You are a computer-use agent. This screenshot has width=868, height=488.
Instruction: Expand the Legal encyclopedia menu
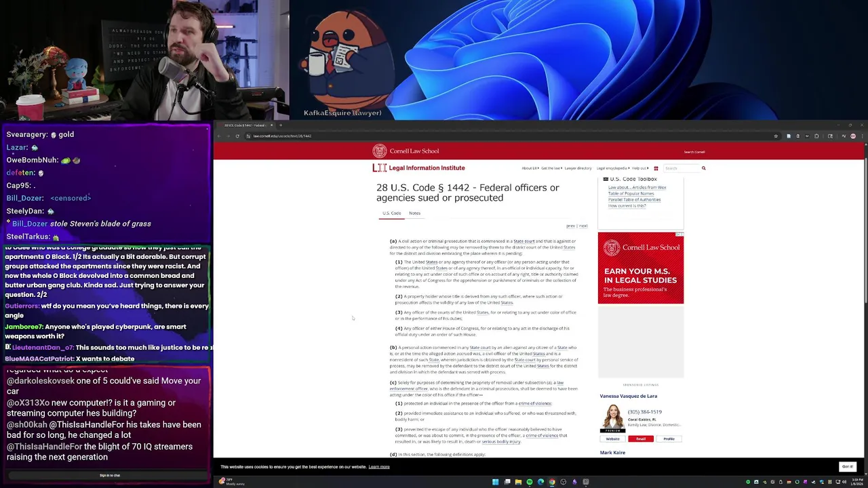point(612,168)
